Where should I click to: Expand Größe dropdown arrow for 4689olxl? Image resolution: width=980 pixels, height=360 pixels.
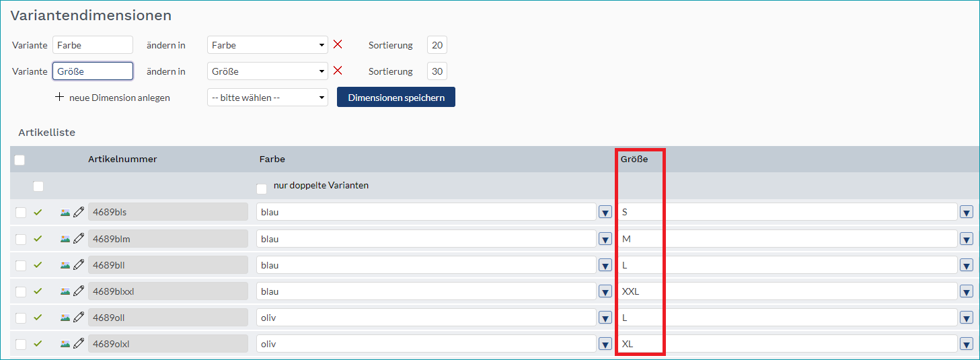point(967,344)
